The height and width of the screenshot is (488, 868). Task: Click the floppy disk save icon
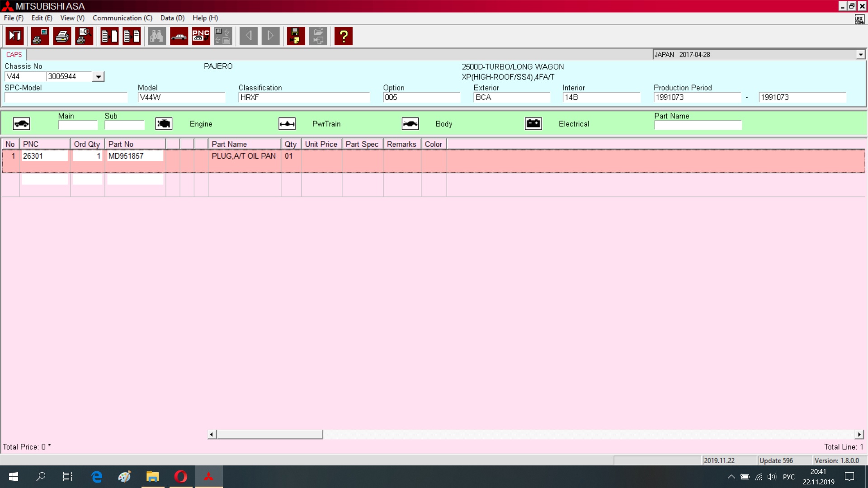pyautogui.click(x=296, y=36)
